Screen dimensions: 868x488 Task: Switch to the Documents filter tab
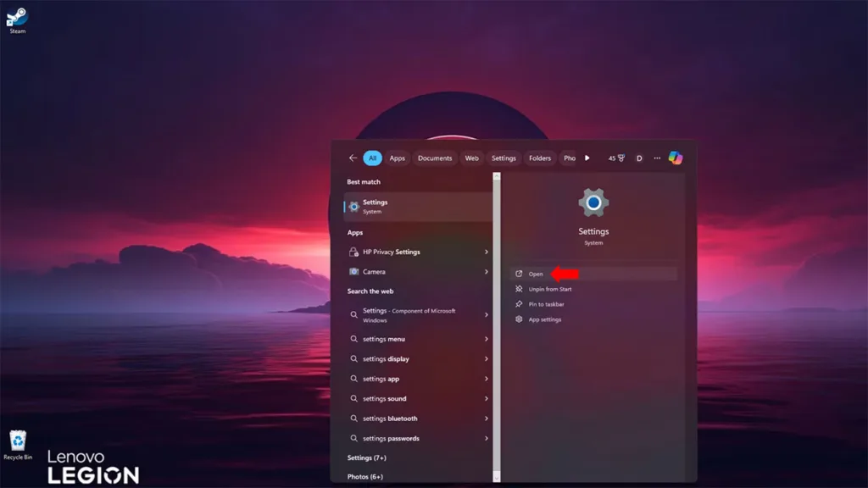pos(435,158)
